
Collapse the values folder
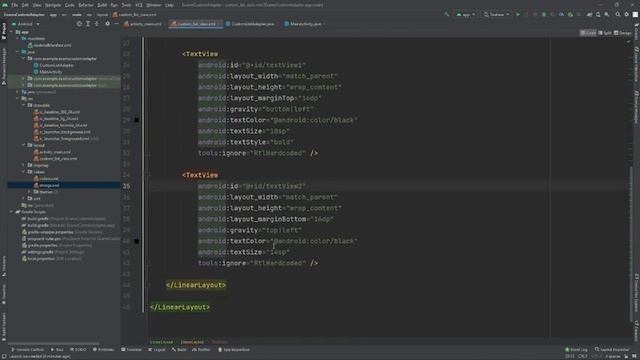pyautogui.click(x=24, y=172)
